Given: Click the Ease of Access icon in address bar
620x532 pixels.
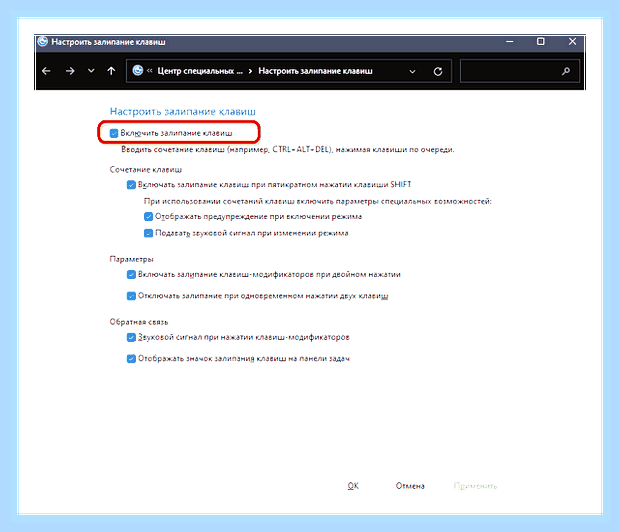Looking at the screenshot, I should pos(138,70).
